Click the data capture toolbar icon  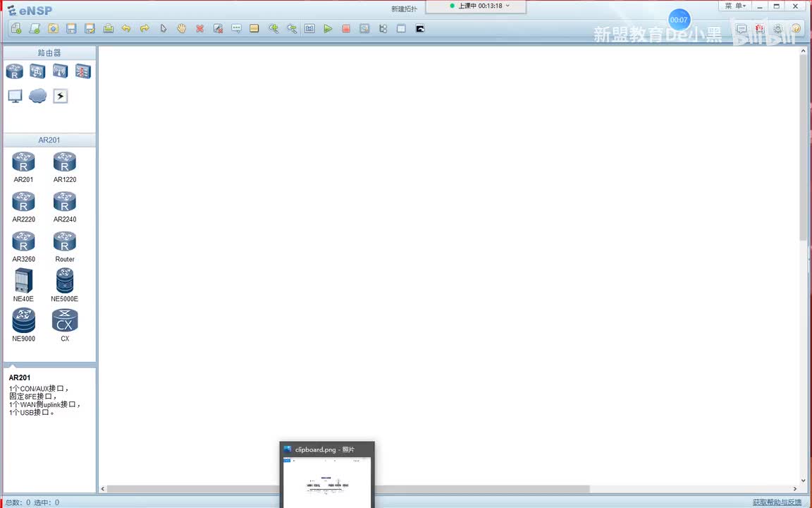point(364,28)
